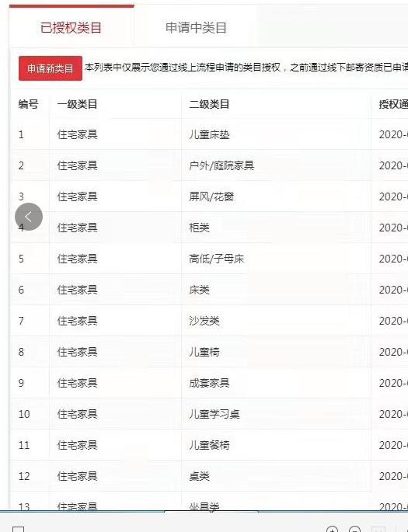Click row number 9 in 编号 column
The width and height of the screenshot is (408, 532).
click(x=21, y=383)
